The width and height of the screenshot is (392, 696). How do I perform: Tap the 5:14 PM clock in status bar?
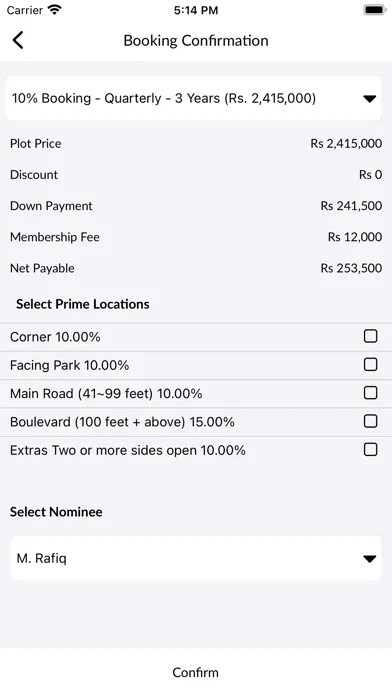coord(196,10)
